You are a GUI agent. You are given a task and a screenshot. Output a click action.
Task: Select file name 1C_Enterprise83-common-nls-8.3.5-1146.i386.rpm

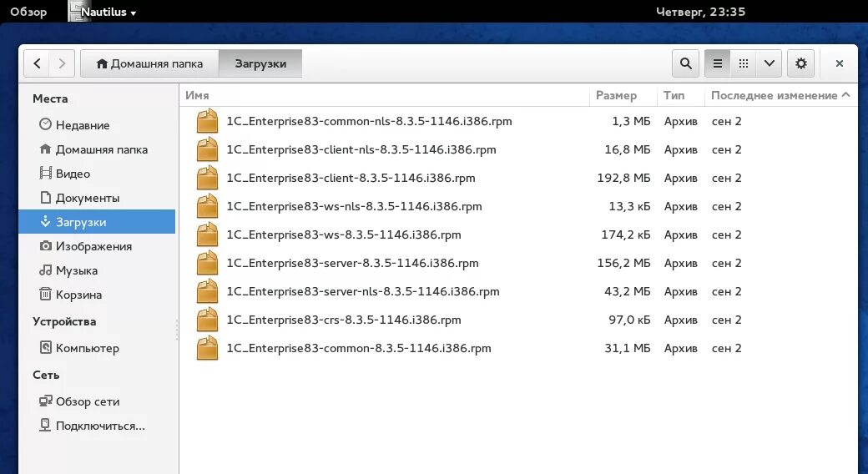(x=369, y=121)
